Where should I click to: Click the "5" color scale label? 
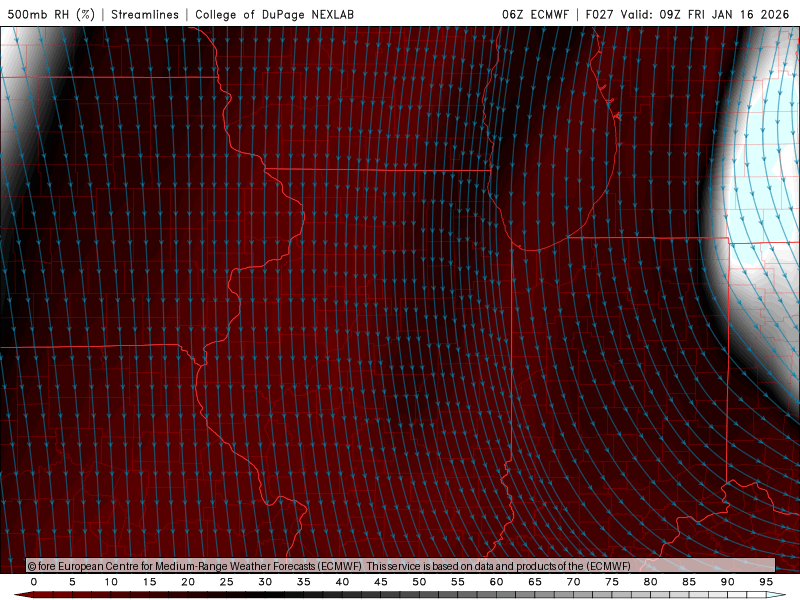pos(72,582)
